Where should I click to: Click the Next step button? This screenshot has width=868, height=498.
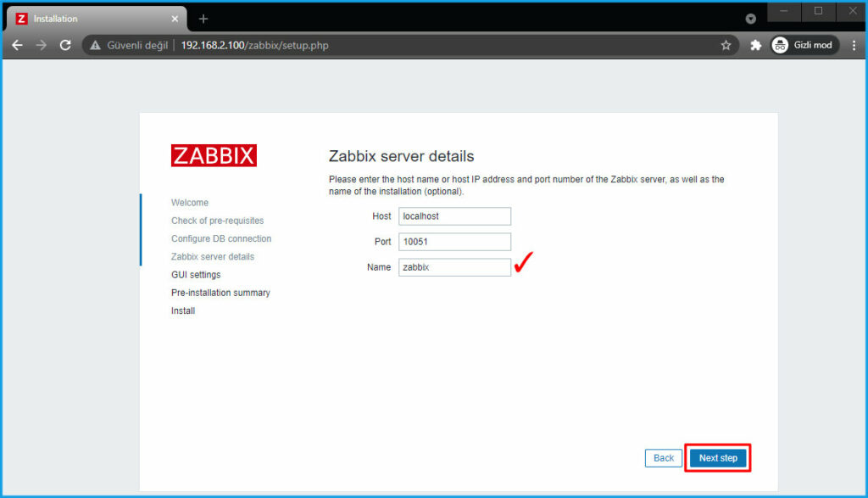pyautogui.click(x=718, y=458)
